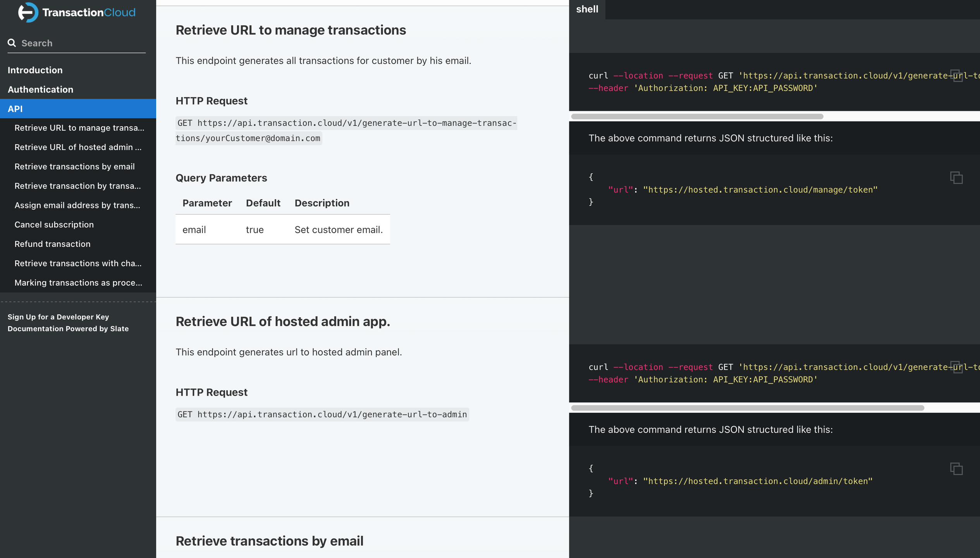Copy the generate-url-to-admin curl command
This screenshot has height=558, width=980.
[956, 367]
